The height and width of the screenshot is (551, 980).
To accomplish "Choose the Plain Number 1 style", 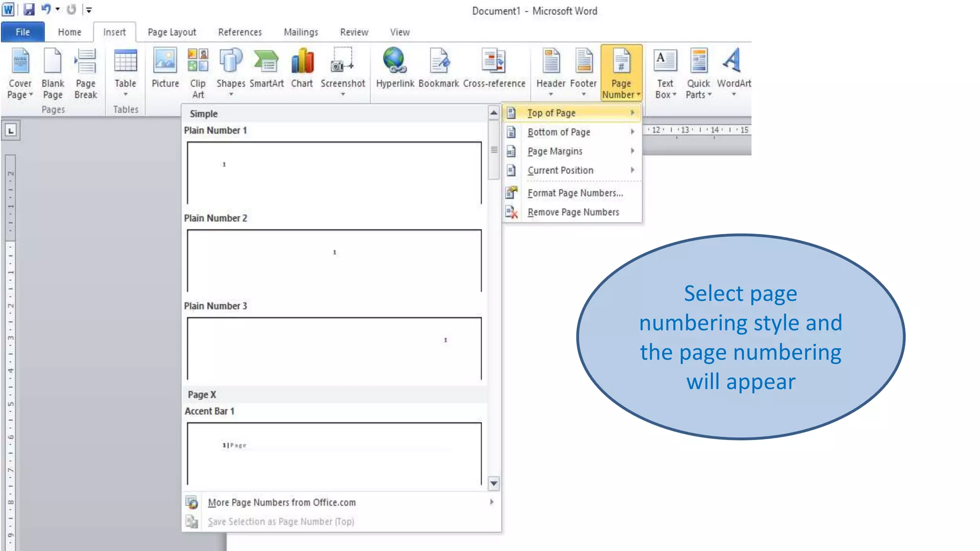I will coord(334,165).
